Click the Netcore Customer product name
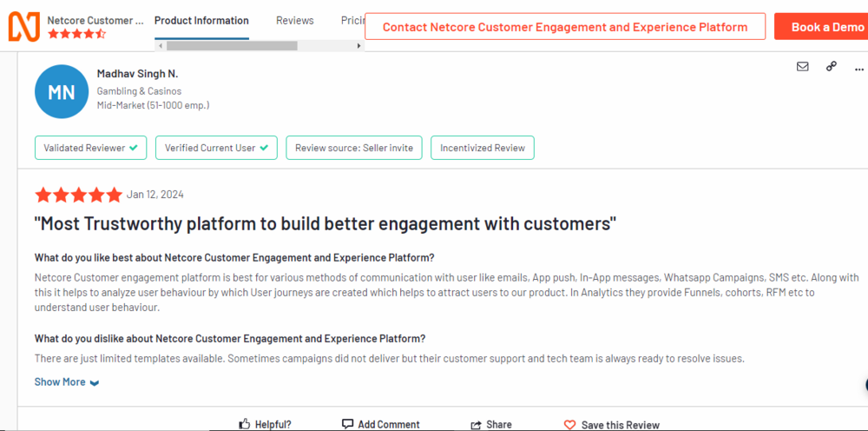Screen dimensions: 868x431 click(x=95, y=21)
